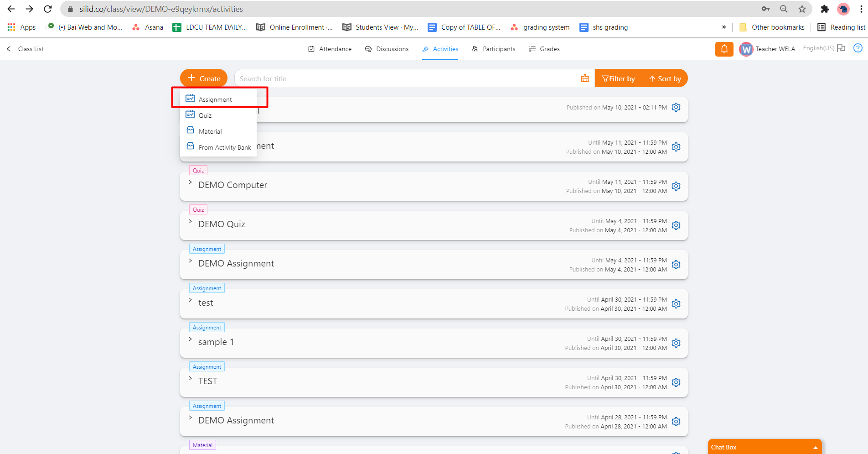Expand the sample 1 assignment row

[190, 339]
